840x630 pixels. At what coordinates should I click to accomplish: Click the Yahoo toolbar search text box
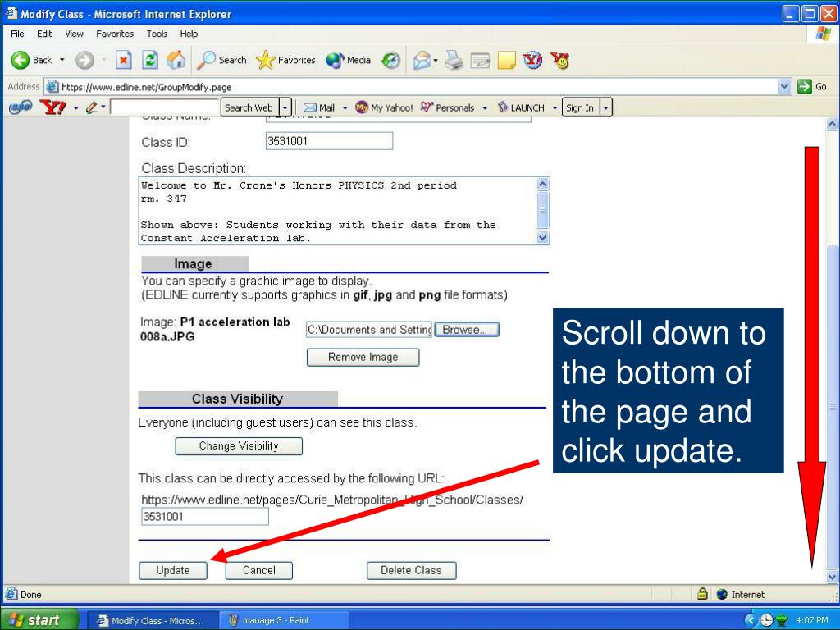tap(164, 107)
